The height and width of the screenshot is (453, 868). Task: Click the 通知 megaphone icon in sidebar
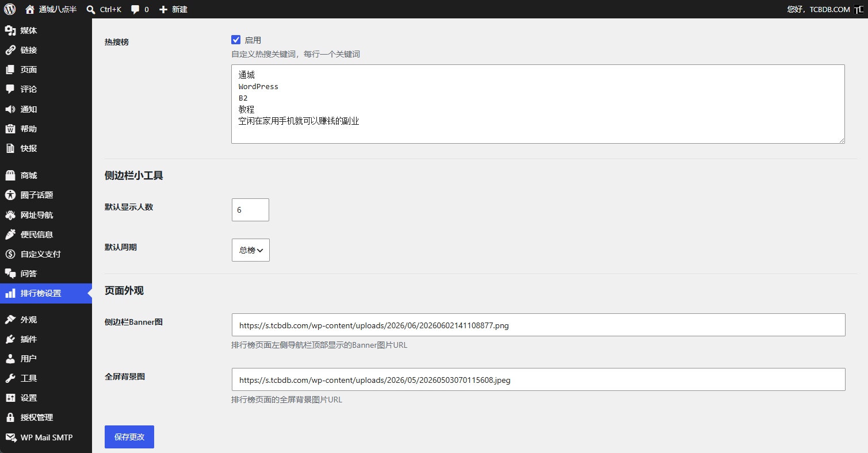click(10, 109)
